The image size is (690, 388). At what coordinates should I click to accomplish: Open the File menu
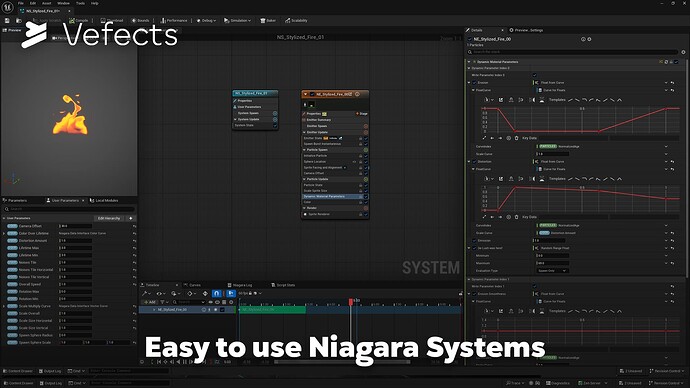[x=21, y=3]
